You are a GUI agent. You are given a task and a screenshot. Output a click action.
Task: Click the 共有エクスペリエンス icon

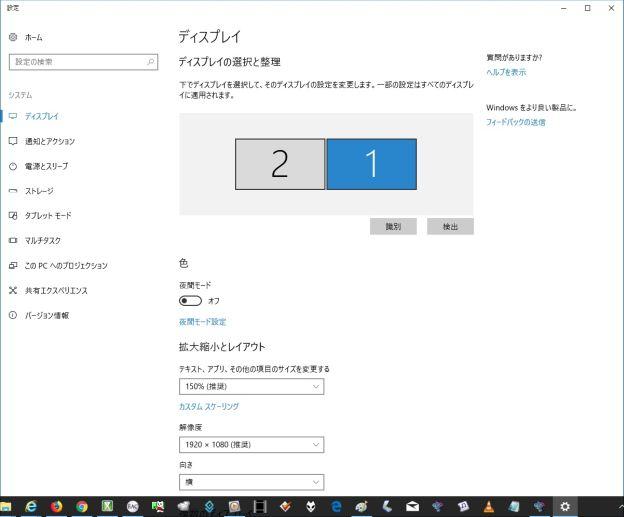point(13,290)
